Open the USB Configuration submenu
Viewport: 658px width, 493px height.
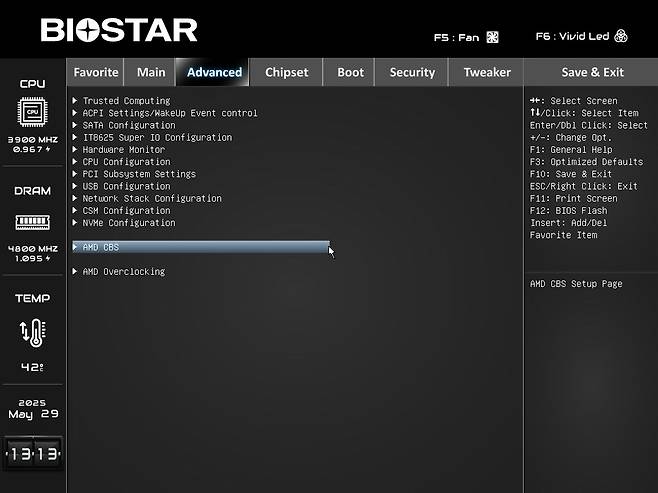tap(126, 186)
